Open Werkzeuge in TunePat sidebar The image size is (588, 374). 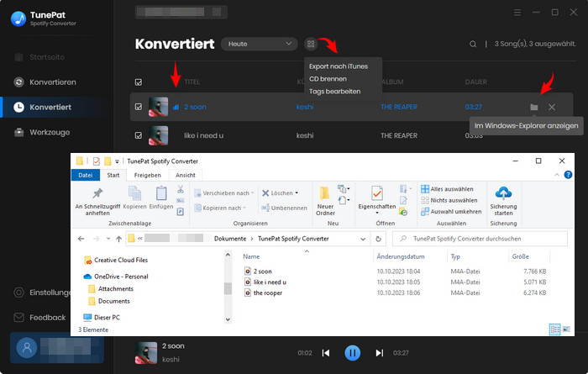tap(42, 133)
